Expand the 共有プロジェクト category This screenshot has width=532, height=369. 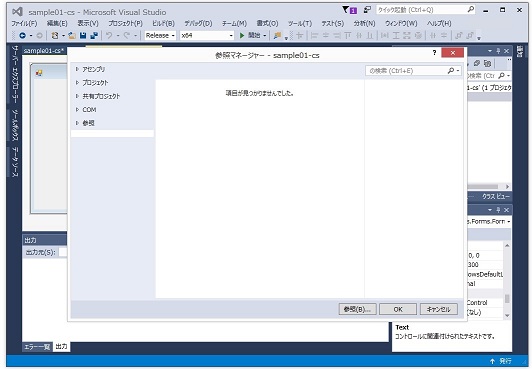pos(77,96)
